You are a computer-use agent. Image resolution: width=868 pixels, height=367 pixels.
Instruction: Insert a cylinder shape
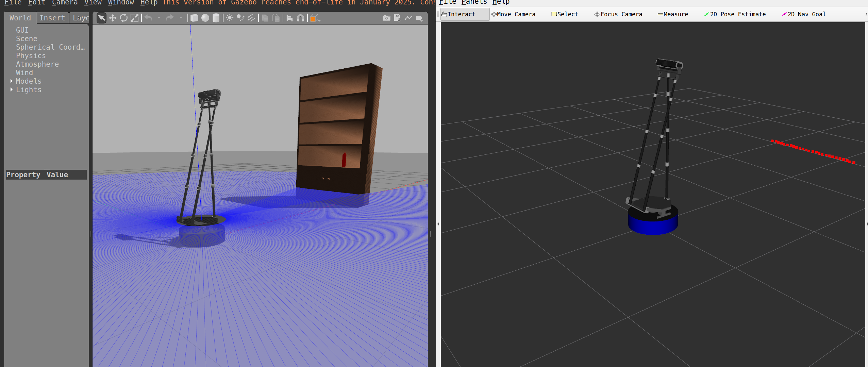(216, 18)
